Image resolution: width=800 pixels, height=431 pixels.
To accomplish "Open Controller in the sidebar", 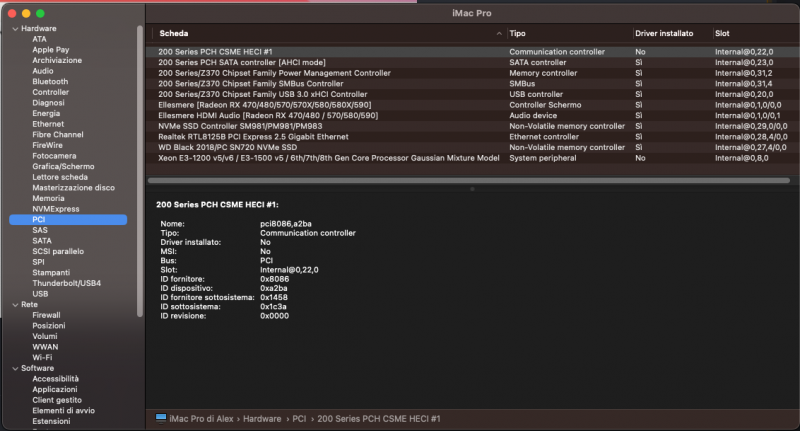I will (51, 92).
